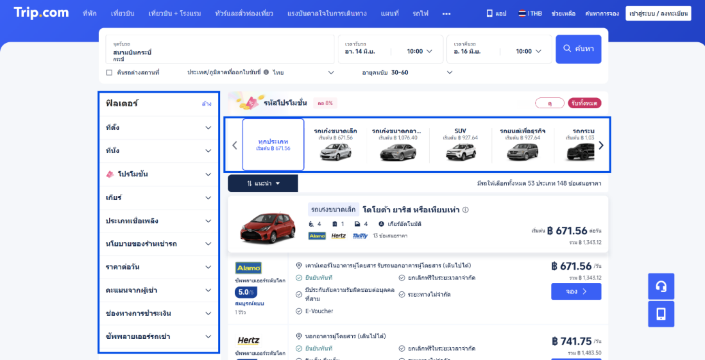The height and width of the screenshot is (360, 705).
Task: Open the Trip.com home logo
Action: click(x=41, y=13)
